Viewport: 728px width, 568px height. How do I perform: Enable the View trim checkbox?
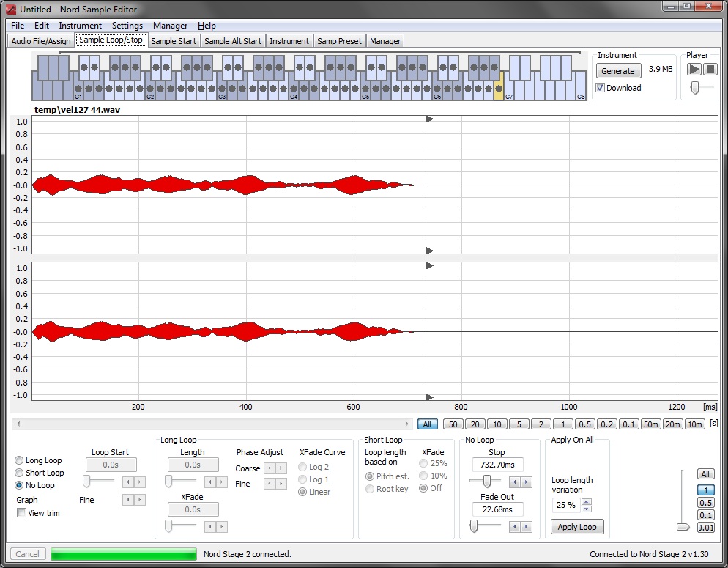pyautogui.click(x=21, y=513)
